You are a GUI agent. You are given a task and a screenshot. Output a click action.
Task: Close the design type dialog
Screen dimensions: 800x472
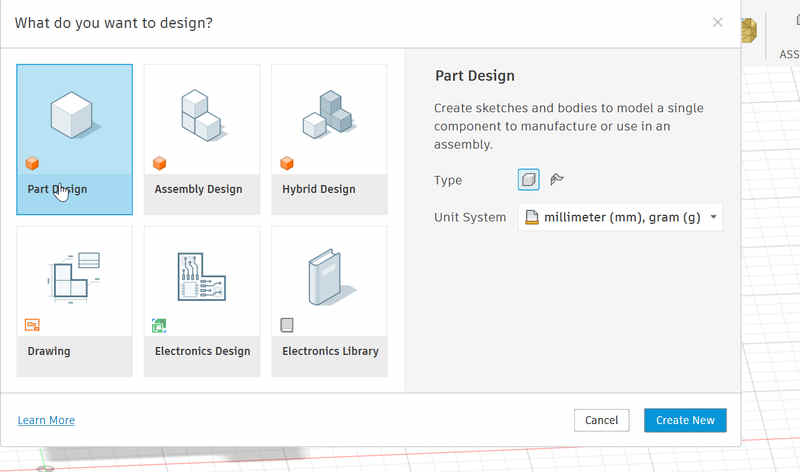(717, 22)
